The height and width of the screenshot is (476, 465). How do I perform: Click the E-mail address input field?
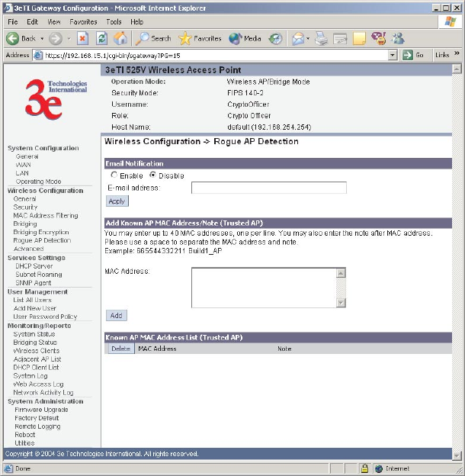(269, 188)
